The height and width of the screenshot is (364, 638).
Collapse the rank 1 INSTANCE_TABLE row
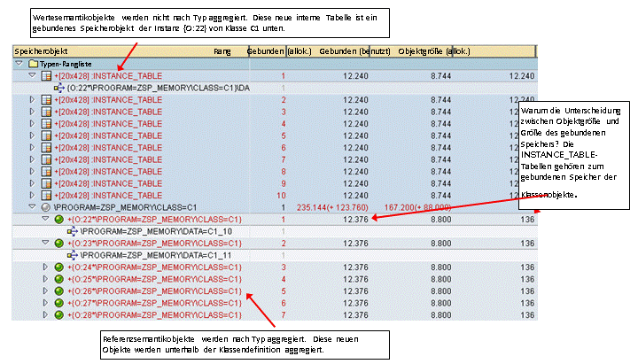coord(32,75)
